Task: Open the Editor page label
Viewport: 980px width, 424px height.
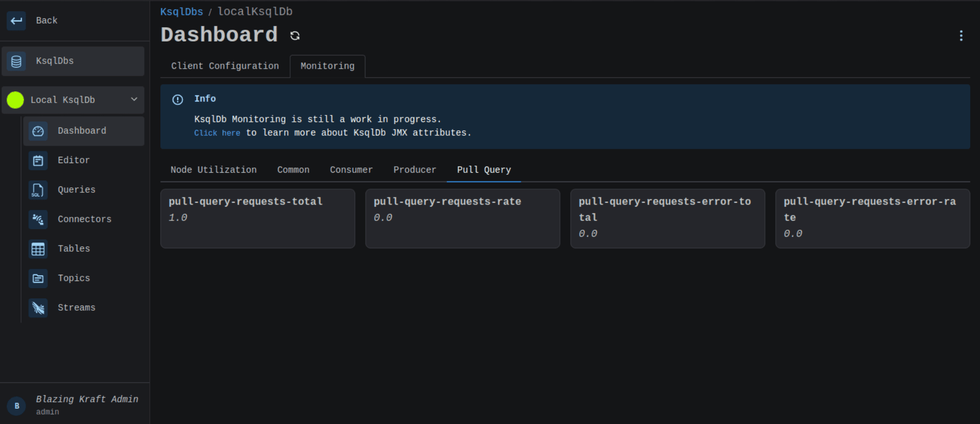Action: 74,160
